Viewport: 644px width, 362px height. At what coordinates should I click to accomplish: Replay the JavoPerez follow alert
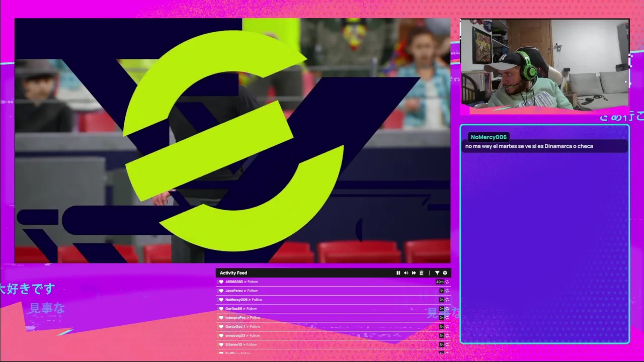coord(447,291)
